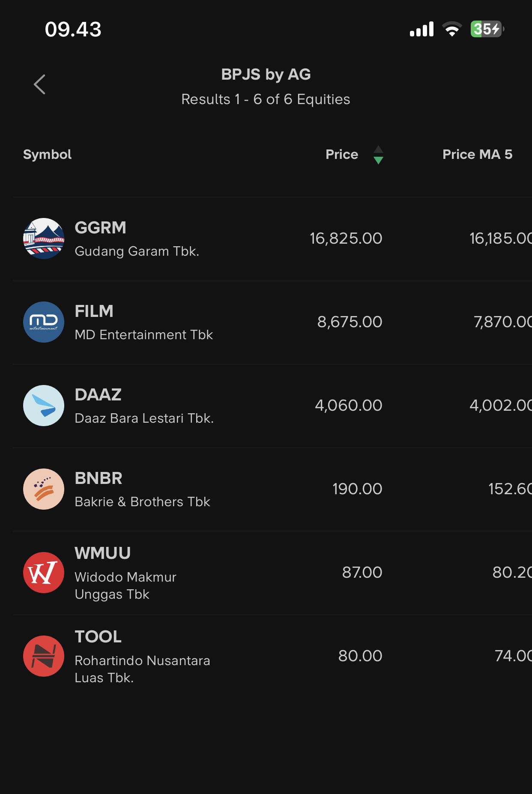Open Daaz Bara Lestari Tbk. row
The height and width of the screenshot is (794, 532).
point(144,418)
